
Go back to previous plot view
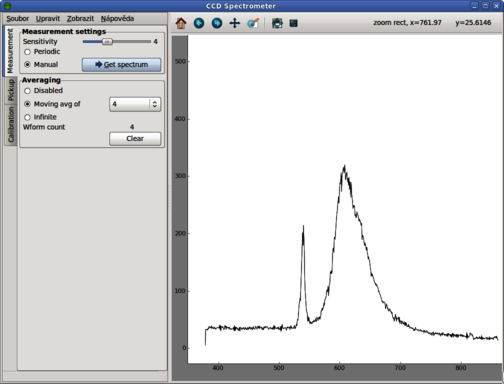(199, 23)
